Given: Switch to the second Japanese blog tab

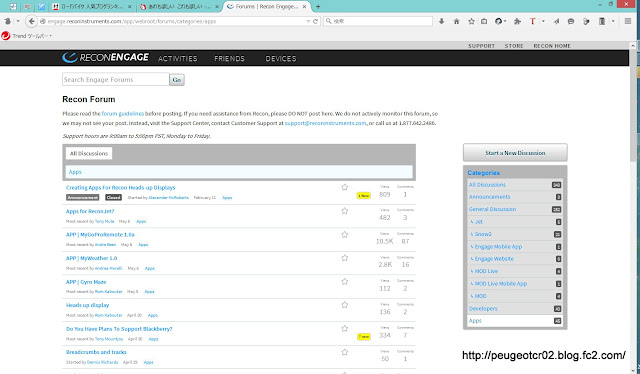Looking at the screenshot, I should (x=180, y=7).
